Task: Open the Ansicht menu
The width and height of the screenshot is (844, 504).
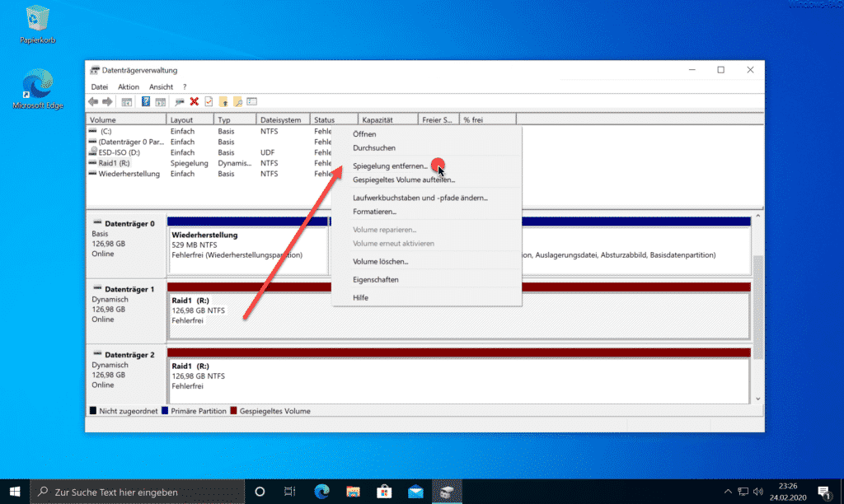Action: click(161, 86)
